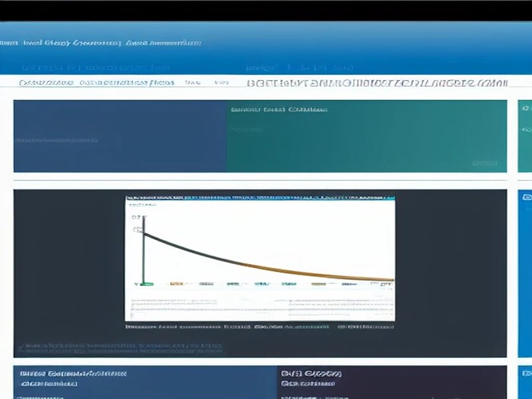This screenshot has height=399, width=532.
Task: Click the heading of the bottom-left blue panel
Action: pos(73,374)
